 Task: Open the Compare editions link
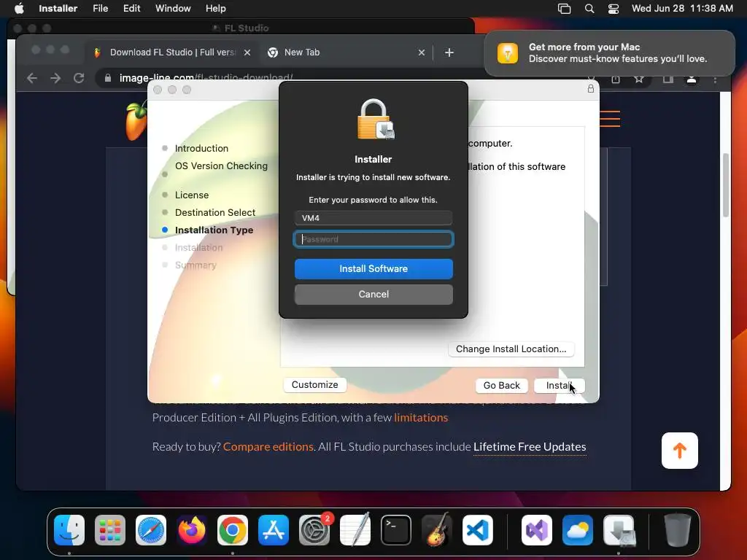(x=268, y=447)
